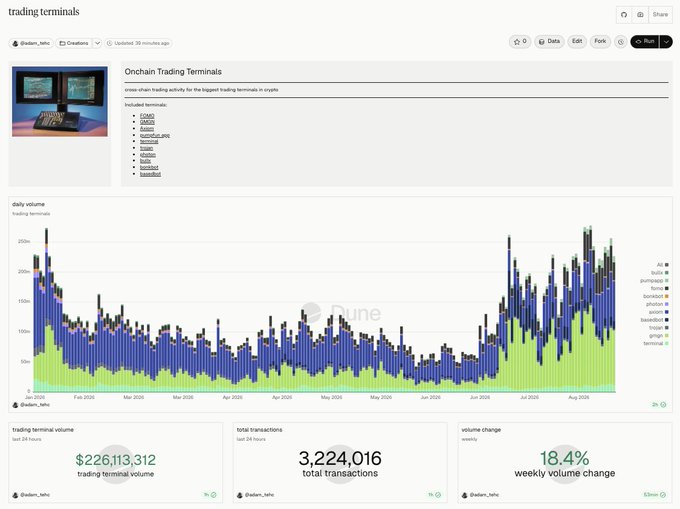Screen dimensions: 680x509
Task: Toggle the axiom legend series
Action: point(658,312)
